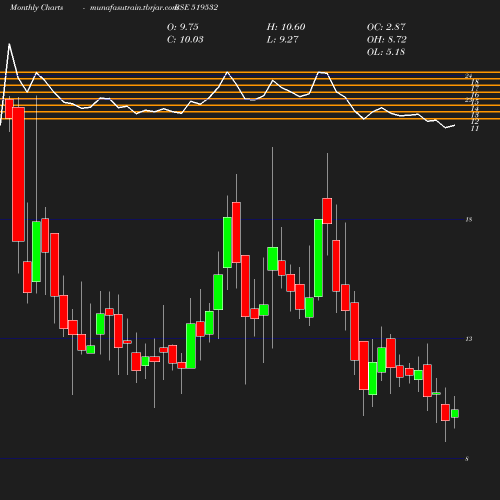Click the "OH: 8.72" reading

387,40
